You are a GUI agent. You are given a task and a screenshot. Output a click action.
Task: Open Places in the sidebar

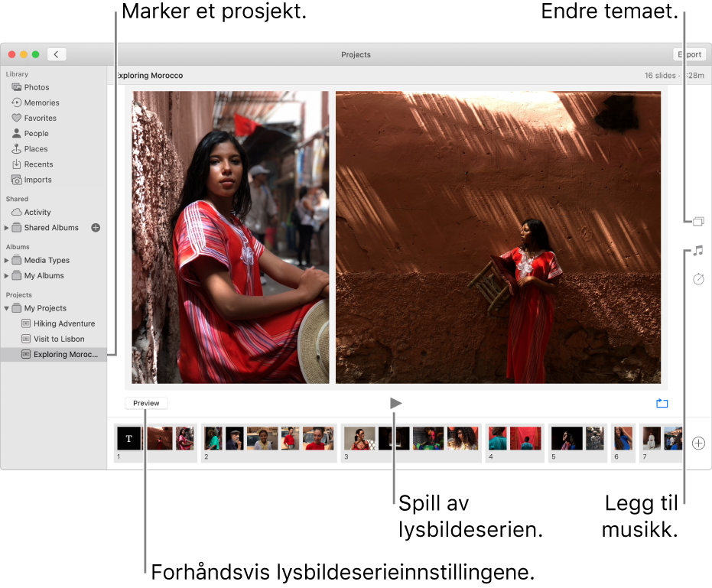[x=35, y=149]
